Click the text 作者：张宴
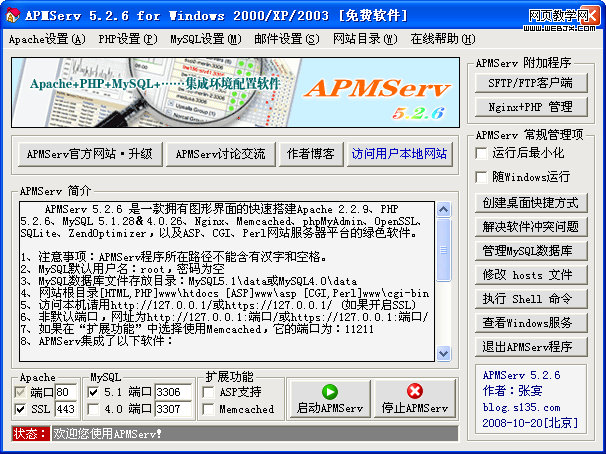Image resolution: width=606 pixels, height=454 pixels. click(512, 391)
